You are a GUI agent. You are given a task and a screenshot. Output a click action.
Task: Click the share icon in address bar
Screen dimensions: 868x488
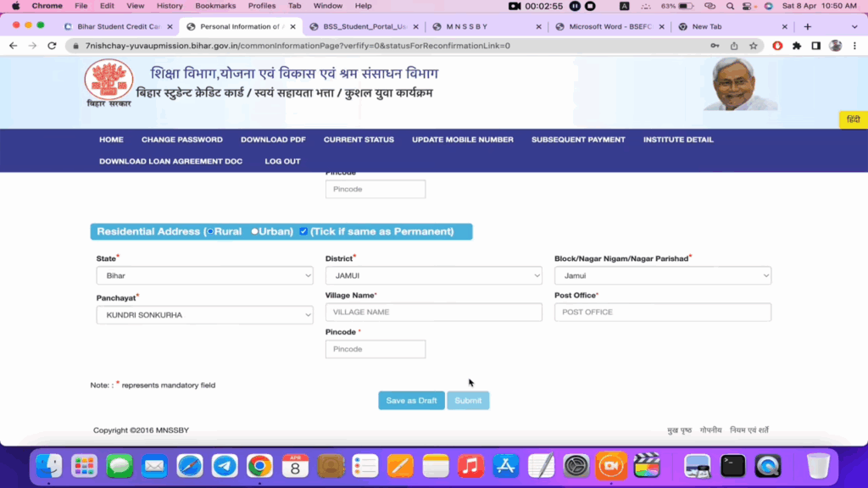[x=734, y=46]
